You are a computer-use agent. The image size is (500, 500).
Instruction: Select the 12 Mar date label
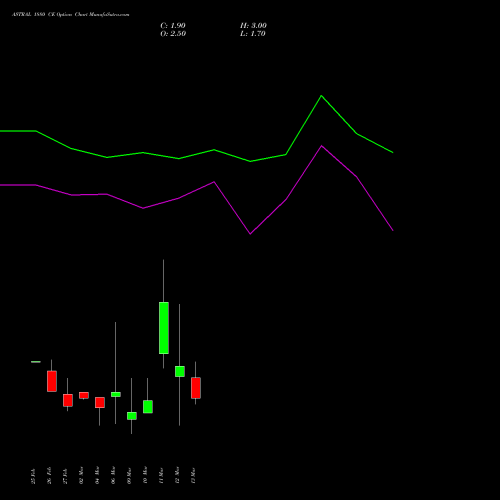click(x=177, y=475)
